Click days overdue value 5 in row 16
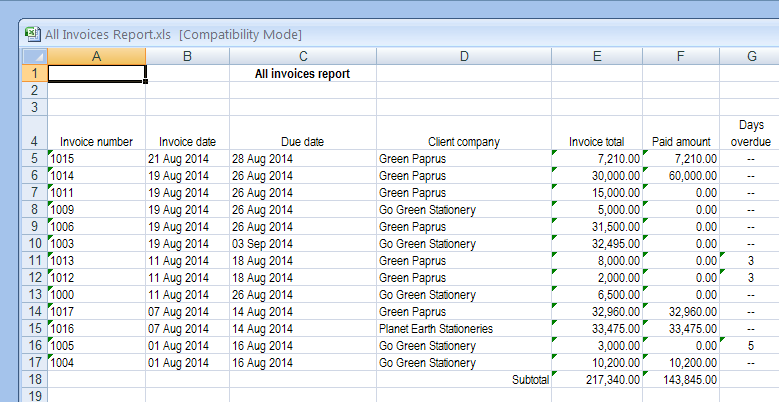Image resolution: width=779 pixels, height=402 pixels. point(749,345)
